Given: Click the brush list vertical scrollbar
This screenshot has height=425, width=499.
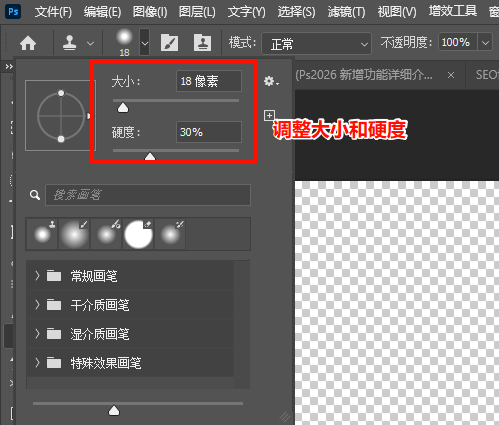Looking at the screenshot, I should [x=242, y=325].
